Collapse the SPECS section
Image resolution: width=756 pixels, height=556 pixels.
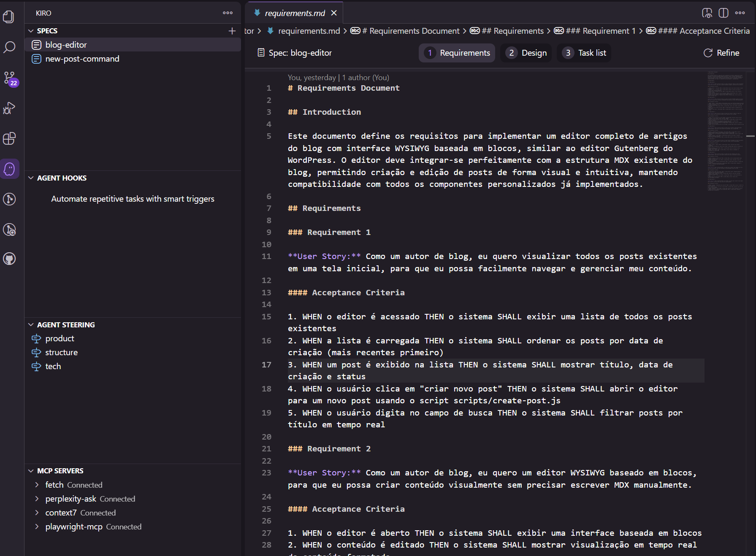click(31, 31)
